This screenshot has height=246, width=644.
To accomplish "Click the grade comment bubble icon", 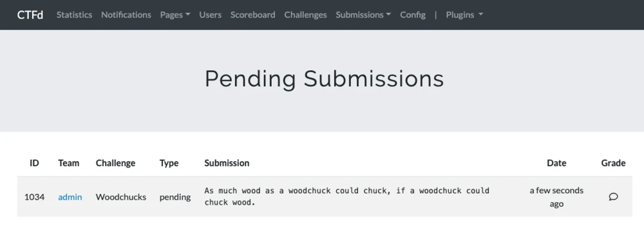I will (x=613, y=197).
